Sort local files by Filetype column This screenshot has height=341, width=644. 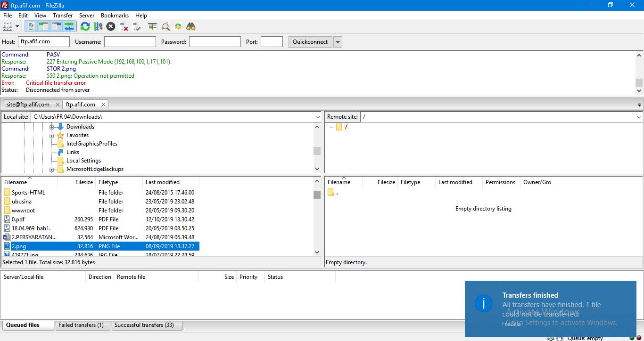(119, 182)
